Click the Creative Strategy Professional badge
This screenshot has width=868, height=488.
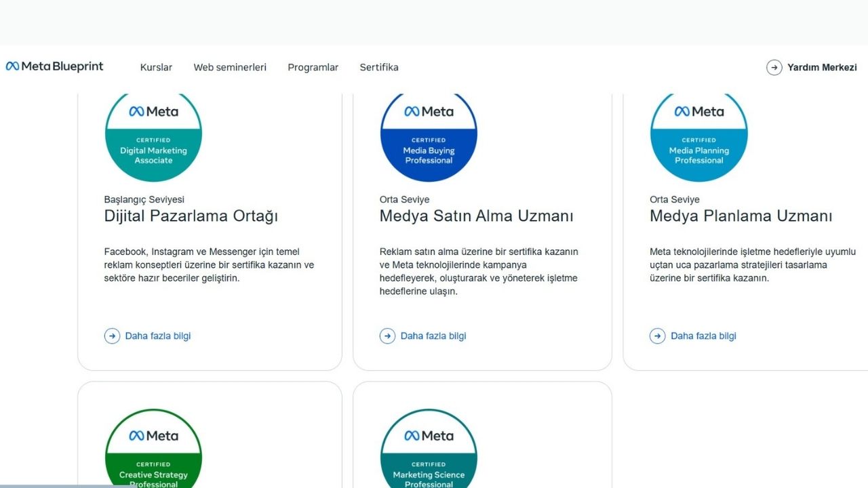click(153, 451)
